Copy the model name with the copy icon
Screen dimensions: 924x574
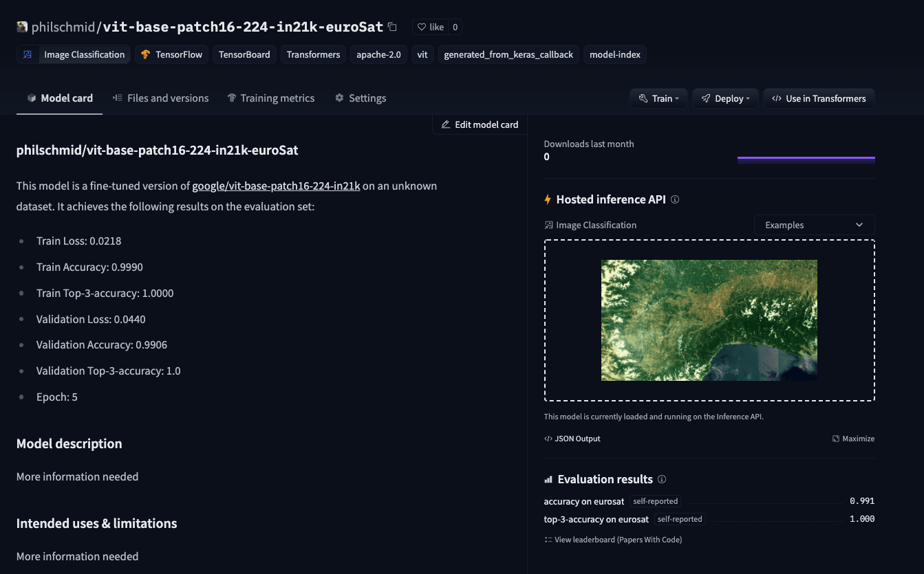pos(392,27)
